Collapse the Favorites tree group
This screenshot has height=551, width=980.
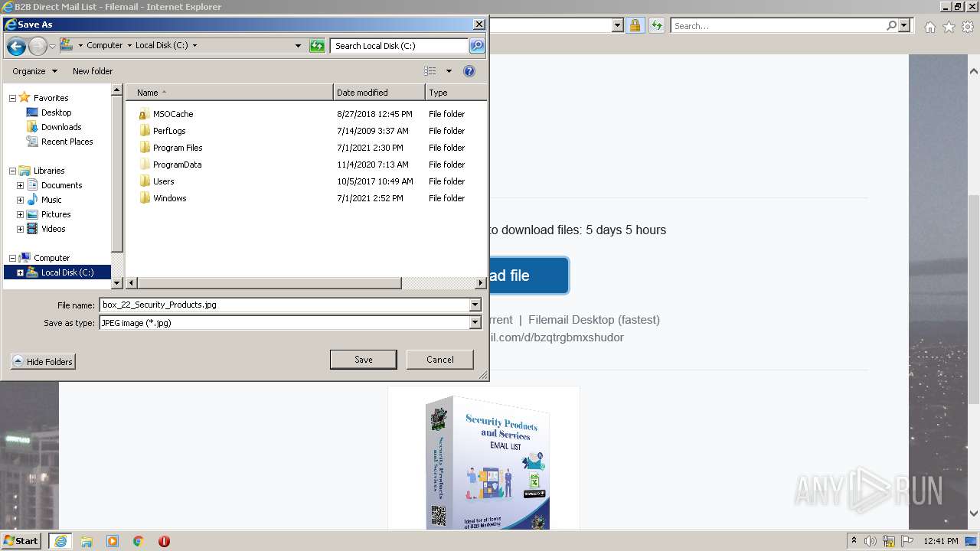12,98
